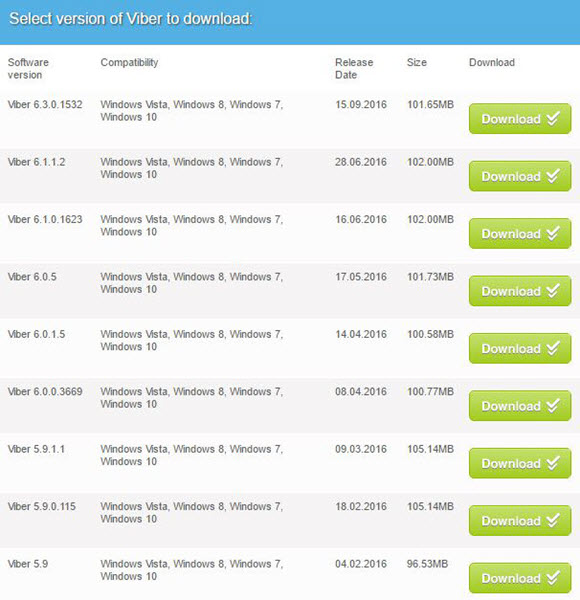580x600 pixels.
Task: Click the "Release Date" column header
Action: [x=354, y=68]
